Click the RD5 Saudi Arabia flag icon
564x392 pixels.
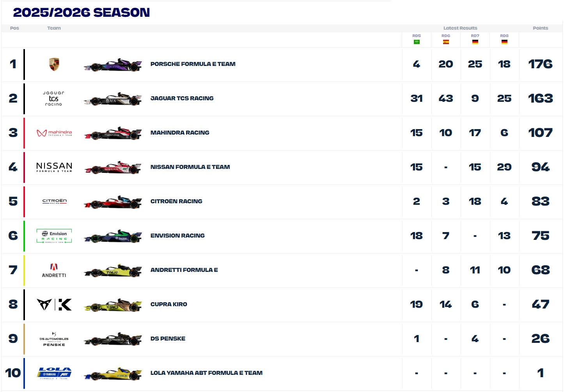pyautogui.click(x=417, y=42)
